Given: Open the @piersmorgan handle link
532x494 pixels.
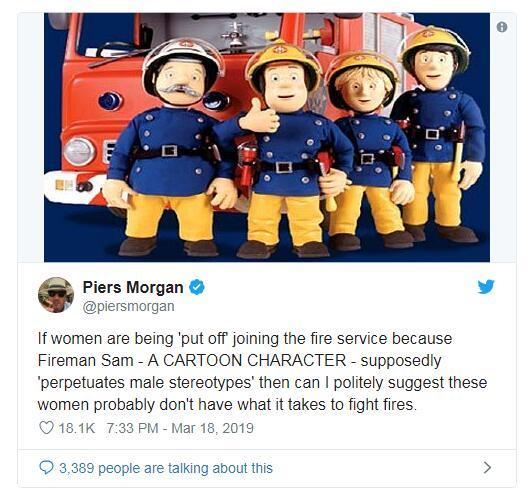Looking at the screenshot, I should pyautogui.click(x=129, y=306).
